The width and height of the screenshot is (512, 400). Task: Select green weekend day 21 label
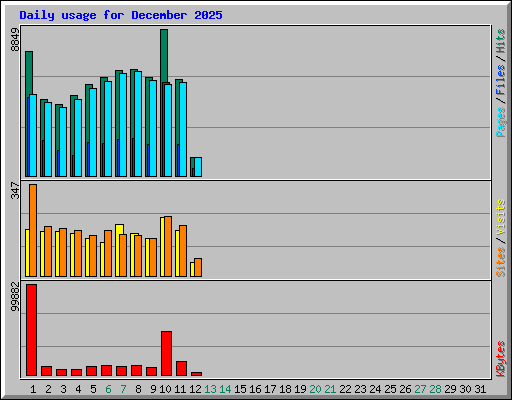330,389
